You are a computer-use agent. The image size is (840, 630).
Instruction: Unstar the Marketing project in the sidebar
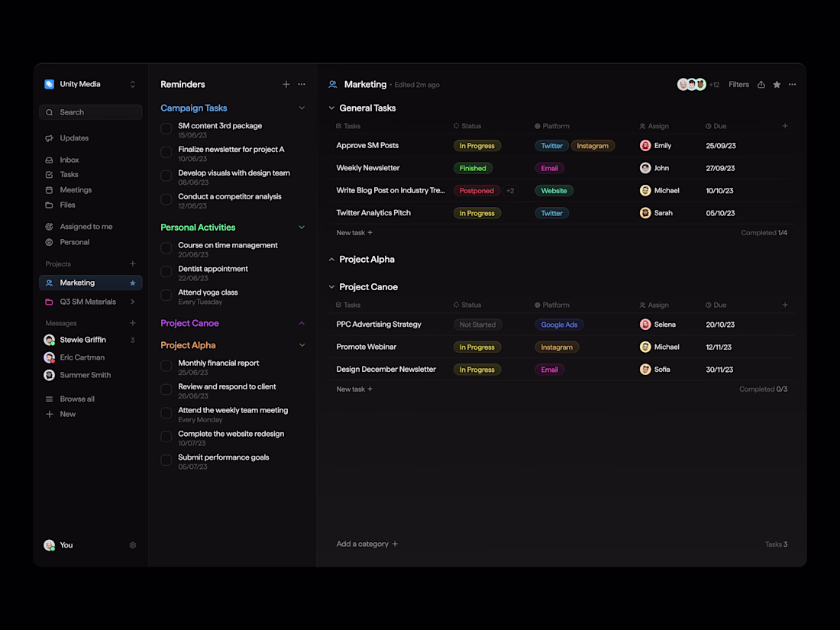pos(133,283)
